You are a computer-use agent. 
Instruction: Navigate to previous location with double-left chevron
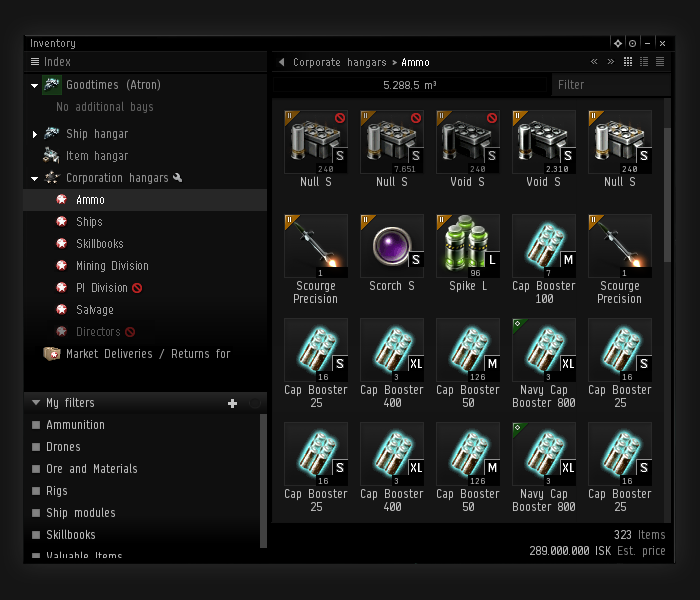594,62
